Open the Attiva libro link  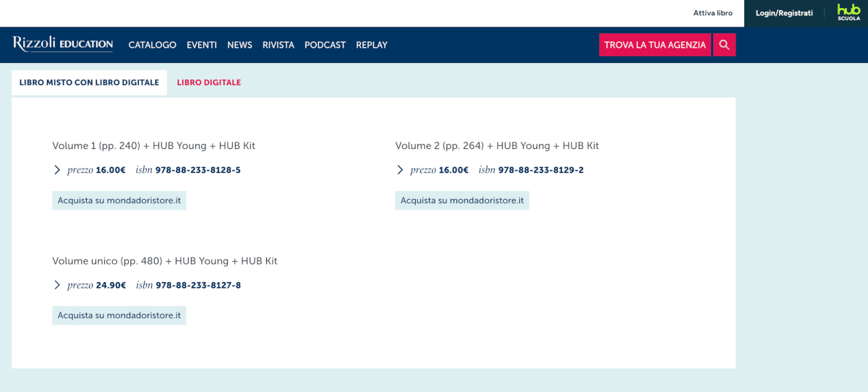tap(713, 13)
